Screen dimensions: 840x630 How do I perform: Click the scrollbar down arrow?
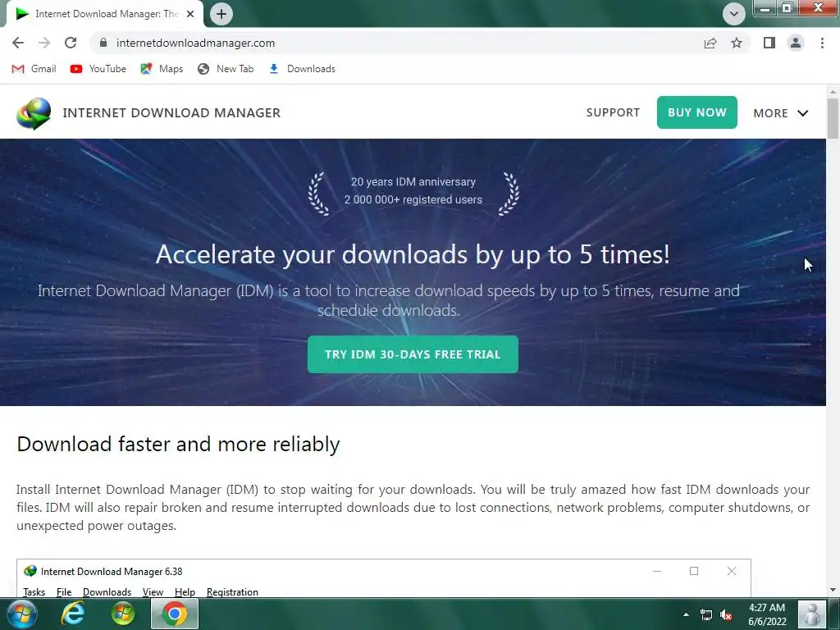[833, 590]
